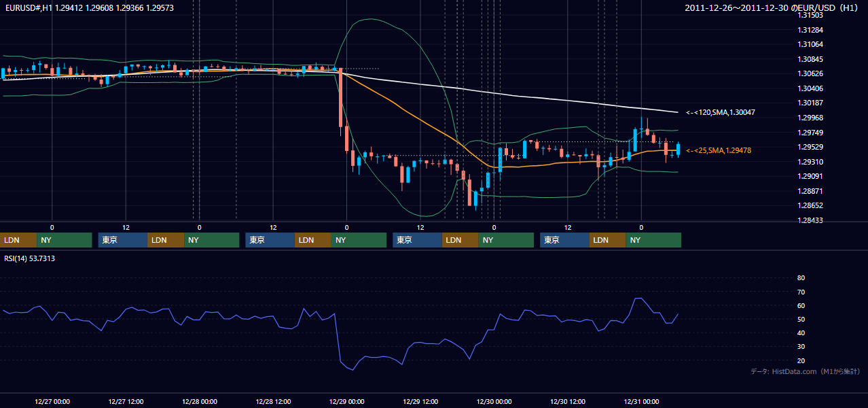Select the 120 SMA 1.30047 label
The image size is (868, 408).
tap(721, 112)
